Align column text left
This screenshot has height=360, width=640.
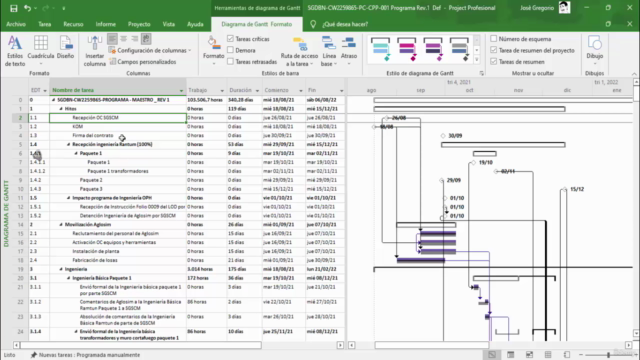click(x=112, y=39)
